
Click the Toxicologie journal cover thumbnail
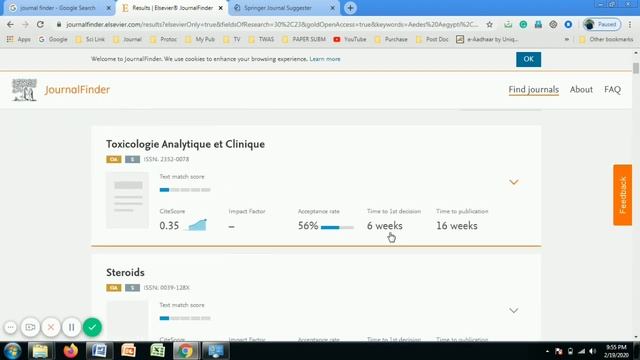coord(127,200)
